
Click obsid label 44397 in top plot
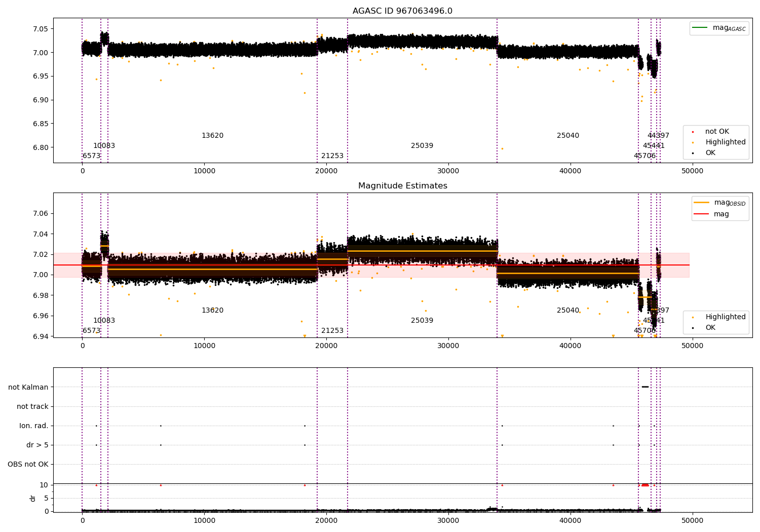pos(658,136)
